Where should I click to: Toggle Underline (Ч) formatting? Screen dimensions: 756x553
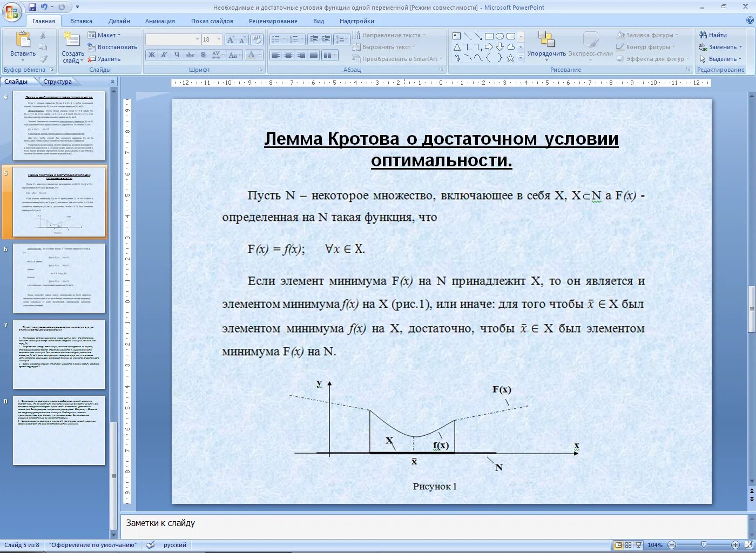point(177,55)
